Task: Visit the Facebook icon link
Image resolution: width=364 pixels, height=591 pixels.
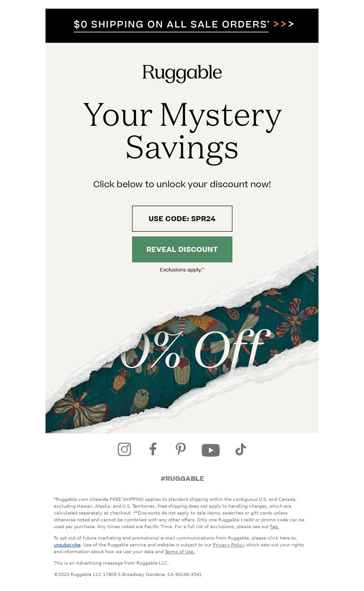Action: 153,449
